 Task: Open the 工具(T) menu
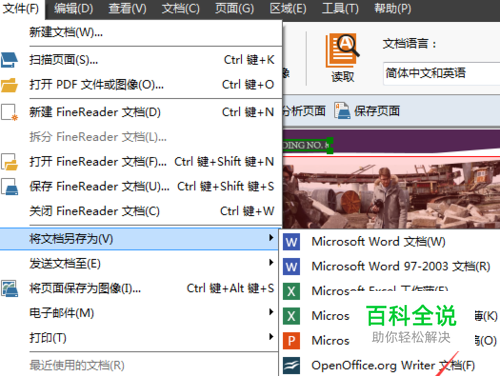point(340,9)
